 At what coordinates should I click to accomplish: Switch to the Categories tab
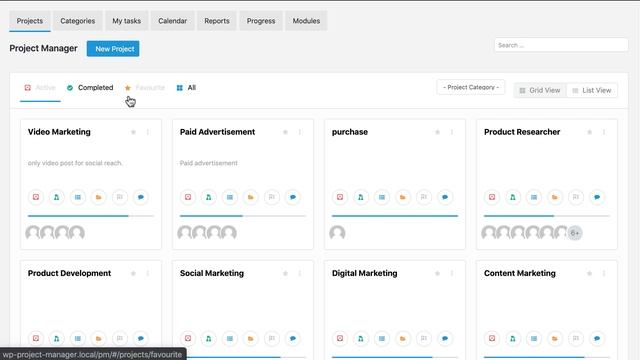point(78,21)
